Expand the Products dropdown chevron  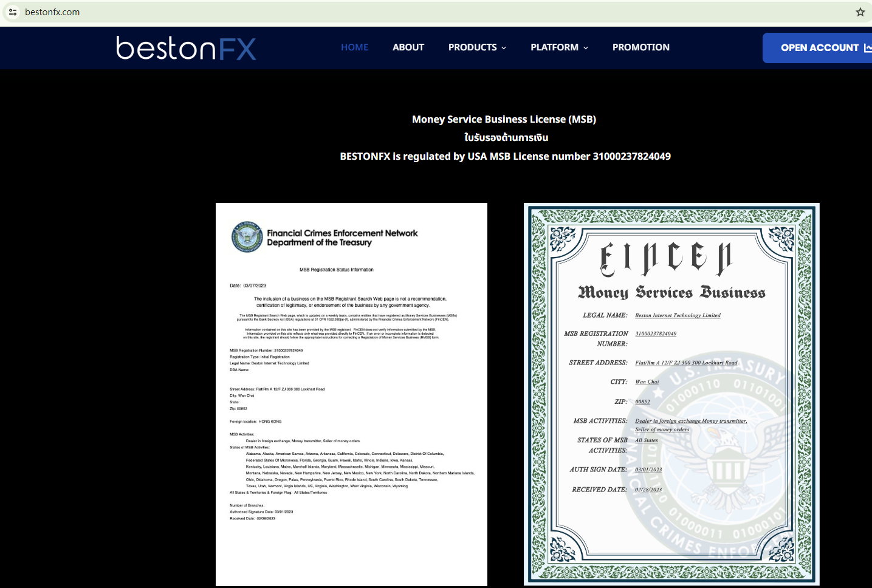(x=504, y=48)
